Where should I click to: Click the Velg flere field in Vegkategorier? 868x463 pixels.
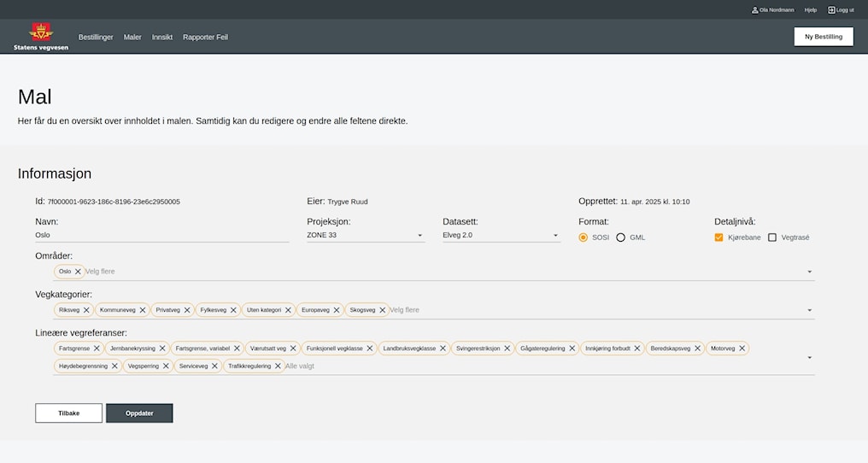[x=405, y=310]
